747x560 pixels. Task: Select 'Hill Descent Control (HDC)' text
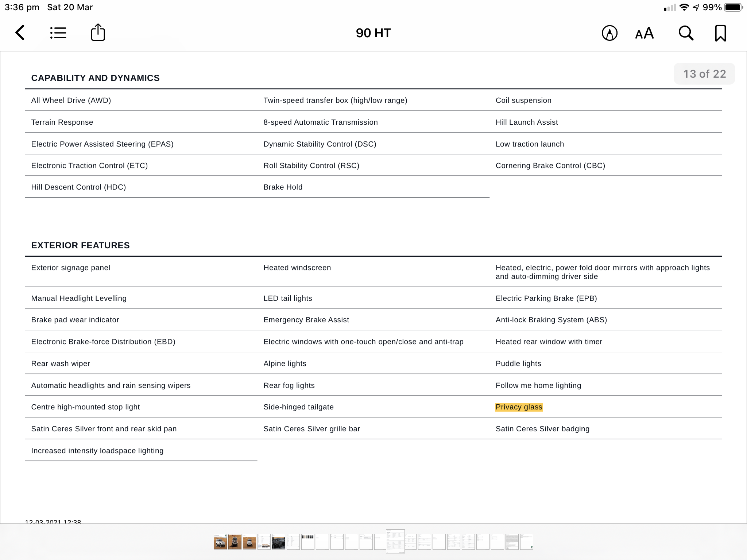(78, 187)
